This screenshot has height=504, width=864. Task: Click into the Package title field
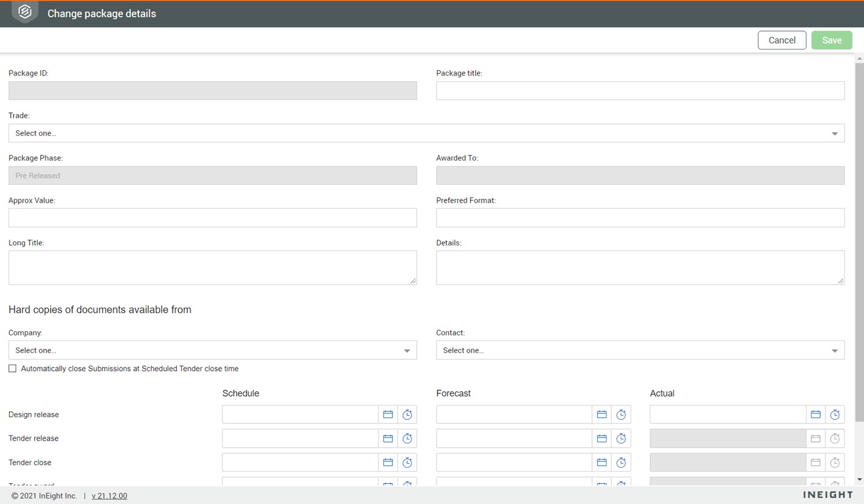click(x=640, y=90)
